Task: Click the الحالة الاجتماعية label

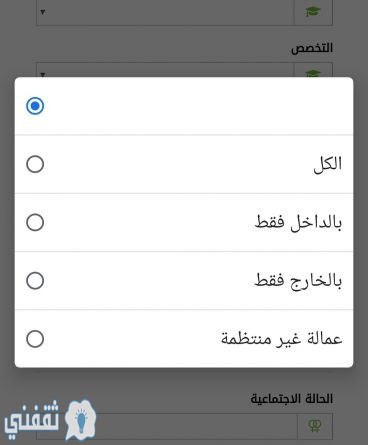Action: (x=292, y=399)
